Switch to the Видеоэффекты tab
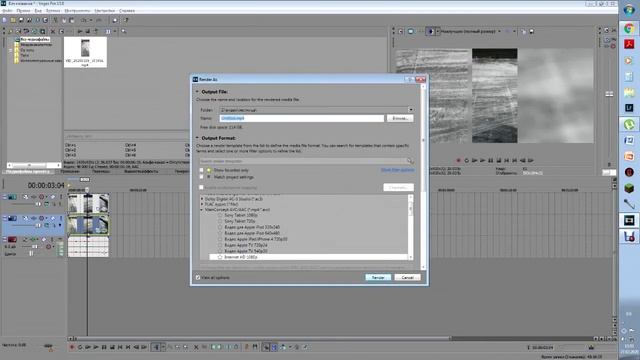640x360 pixels. pos(141,172)
